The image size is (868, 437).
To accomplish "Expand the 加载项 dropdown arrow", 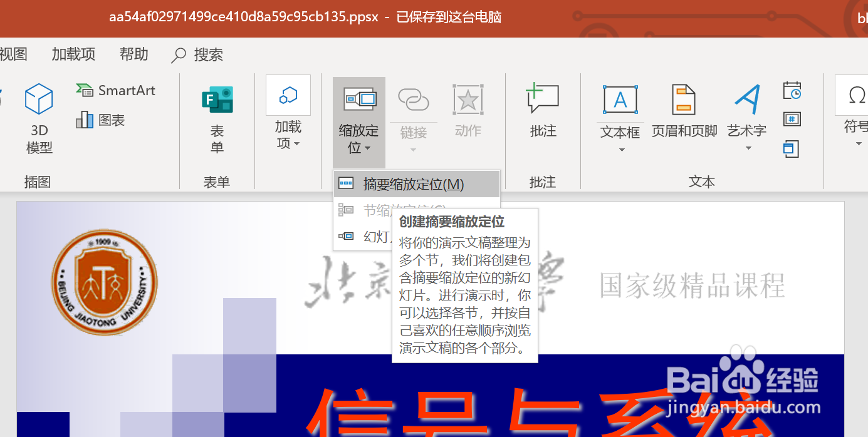I will pos(296,144).
